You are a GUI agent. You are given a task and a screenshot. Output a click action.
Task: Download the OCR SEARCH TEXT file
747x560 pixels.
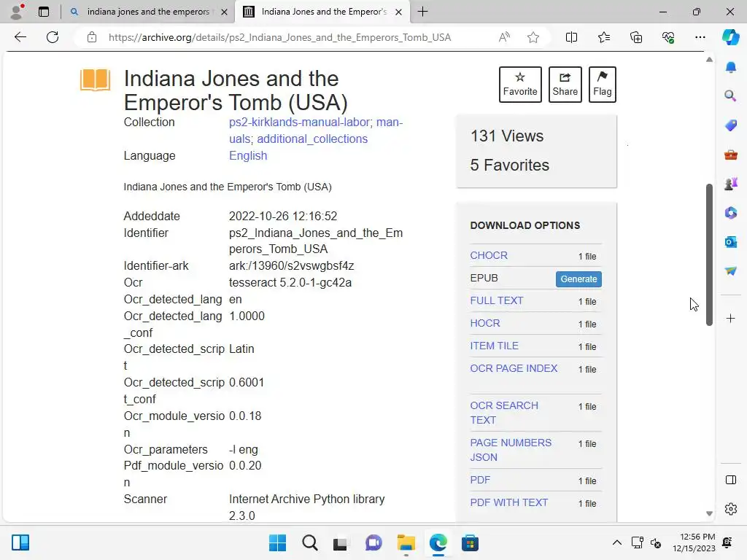[x=504, y=413]
